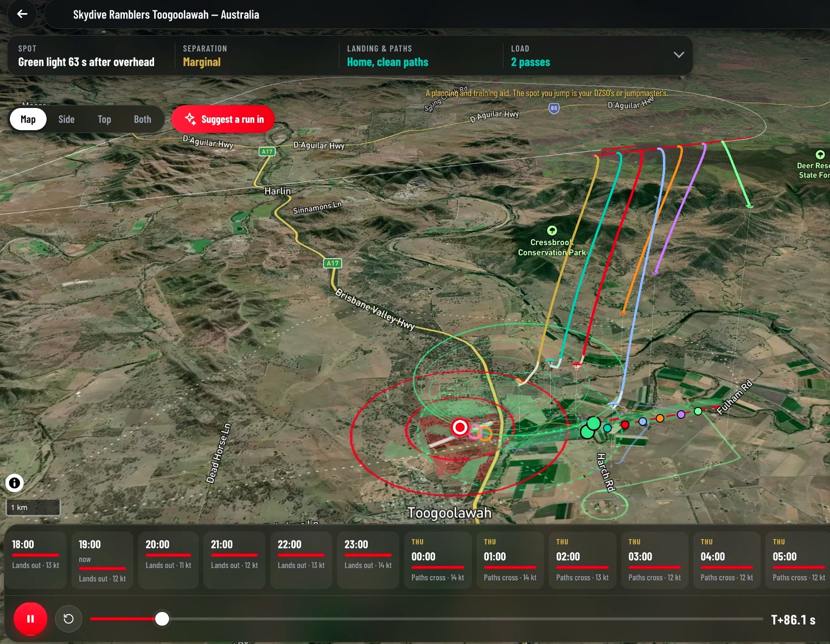Screen dimensions: 830x644
Task: Select the 21:00 forecast hour card
Action: point(234,559)
